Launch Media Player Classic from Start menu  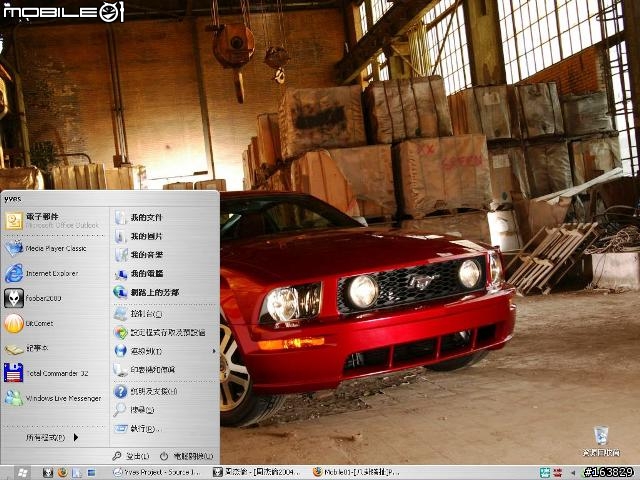point(55,248)
